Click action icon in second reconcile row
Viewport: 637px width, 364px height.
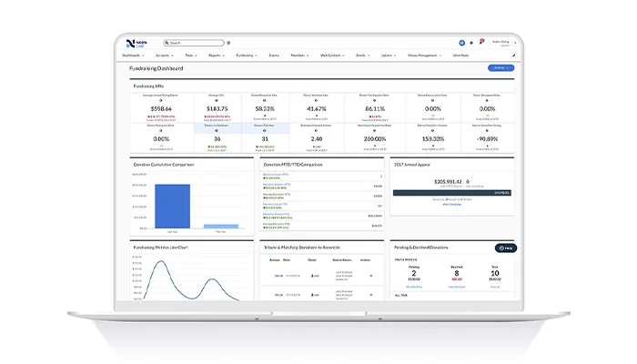[x=371, y=295]
